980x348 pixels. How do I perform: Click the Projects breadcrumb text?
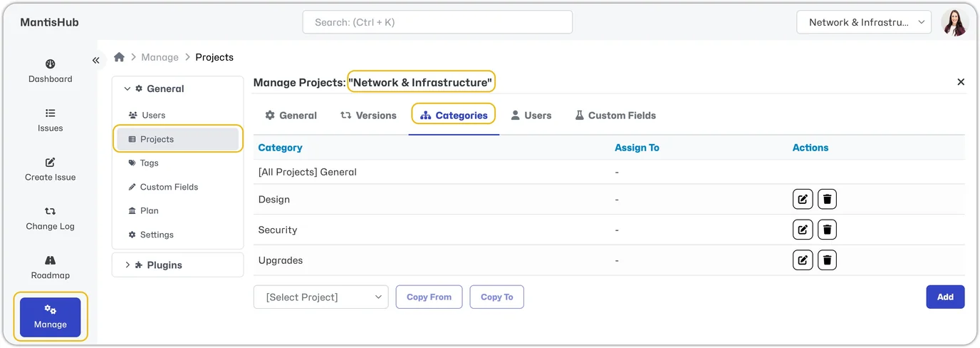pyautogui.click(x=214, y=57)
